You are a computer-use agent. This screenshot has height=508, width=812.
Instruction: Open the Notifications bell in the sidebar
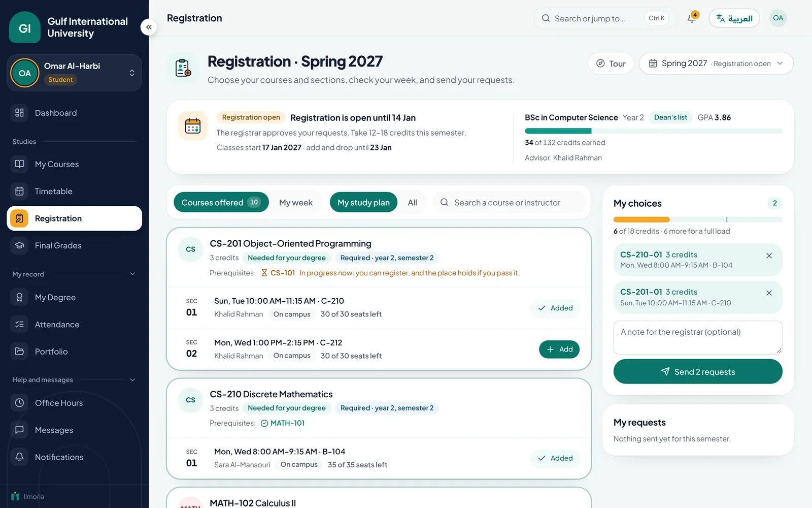click(x=19, y=457)
